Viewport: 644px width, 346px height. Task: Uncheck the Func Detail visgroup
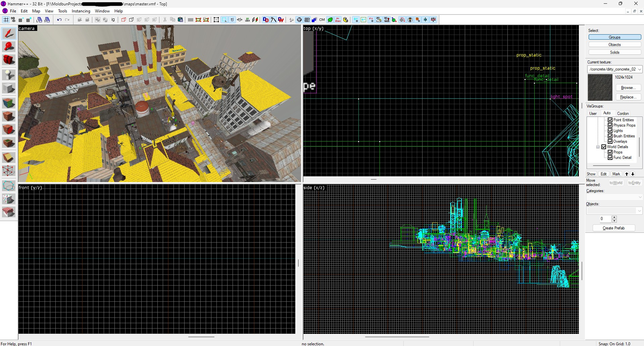pos(610,158)
